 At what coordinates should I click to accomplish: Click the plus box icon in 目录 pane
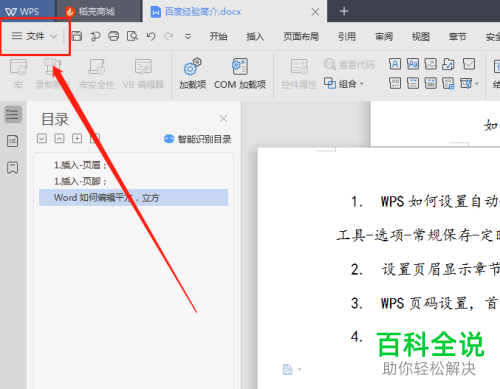pos(77,138)
